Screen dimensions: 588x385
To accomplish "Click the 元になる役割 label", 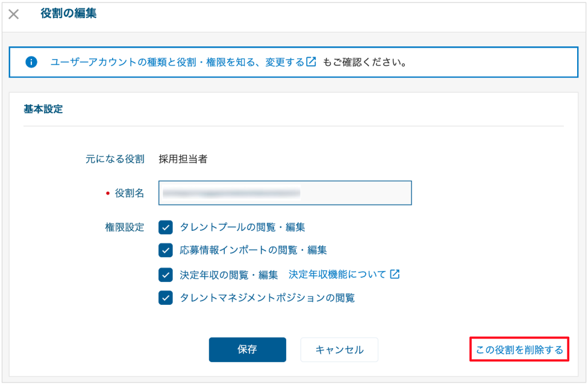I will 114,159.
